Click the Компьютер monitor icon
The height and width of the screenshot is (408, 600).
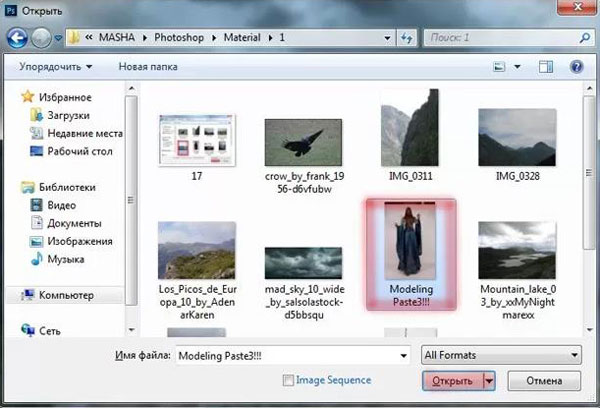coord(28,295)
